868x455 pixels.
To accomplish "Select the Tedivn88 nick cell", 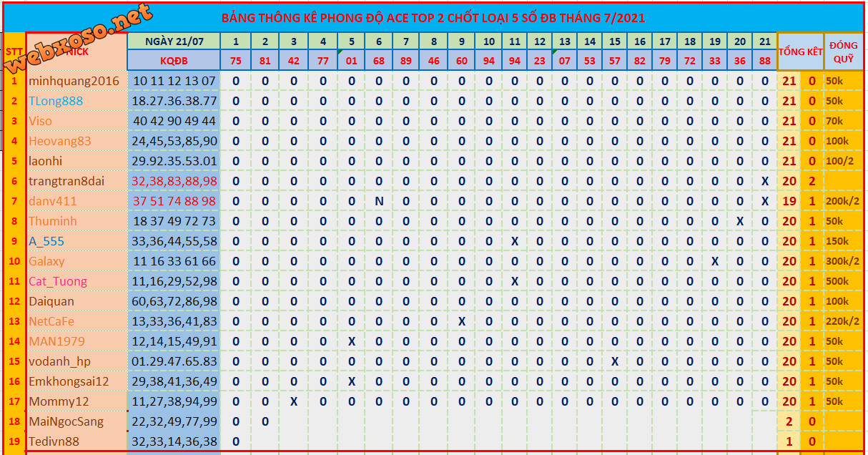I will [x=77, y=441].
